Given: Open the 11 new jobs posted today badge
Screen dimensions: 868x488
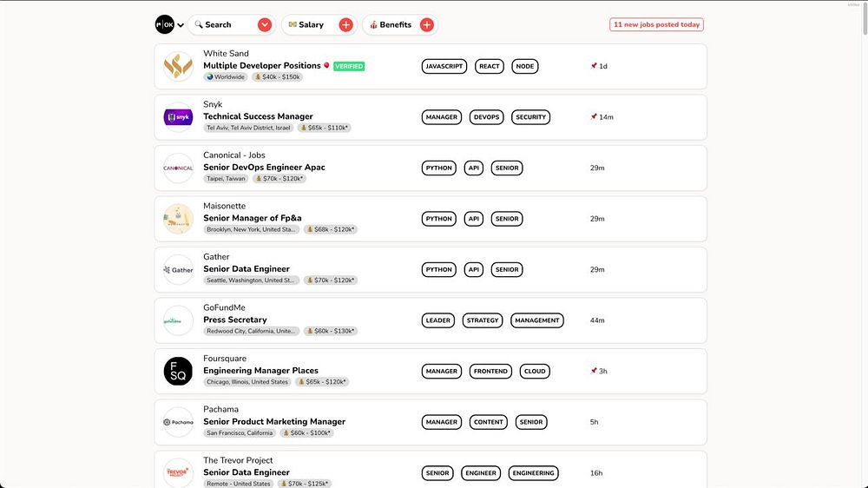Looking at the screenshot, I should [x=656, y=24].
